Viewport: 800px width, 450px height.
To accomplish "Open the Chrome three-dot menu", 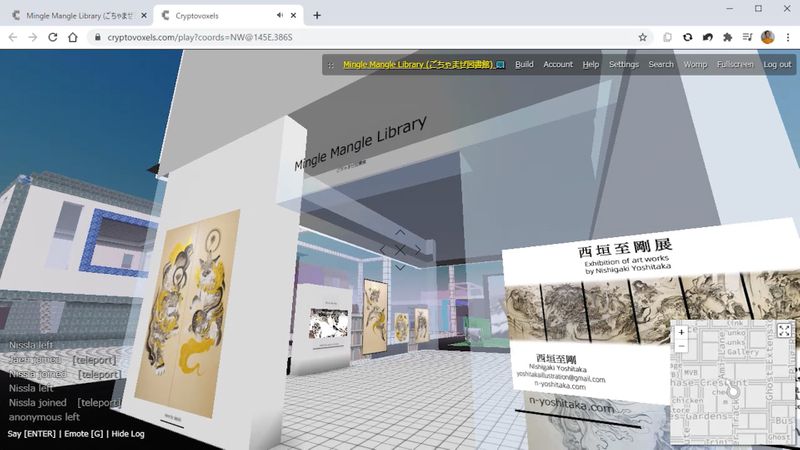I will [x=787, y=37].
